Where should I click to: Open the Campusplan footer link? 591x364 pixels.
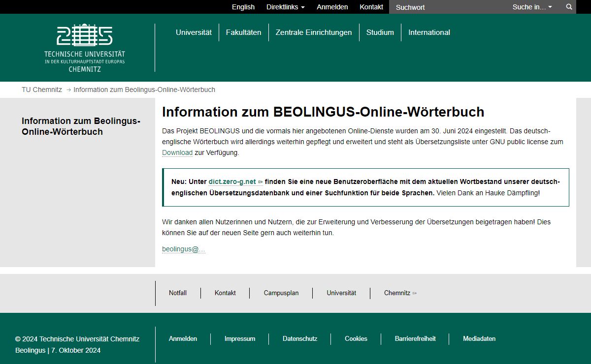coord(281,293)
